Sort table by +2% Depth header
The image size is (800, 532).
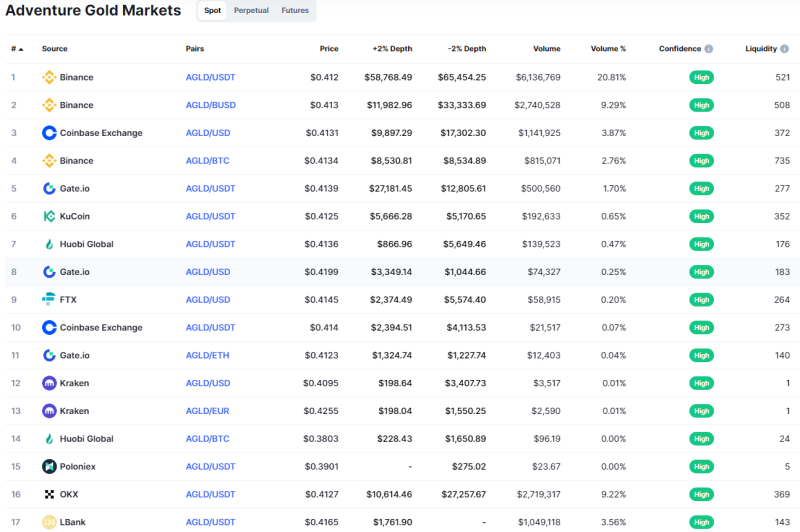392,49
